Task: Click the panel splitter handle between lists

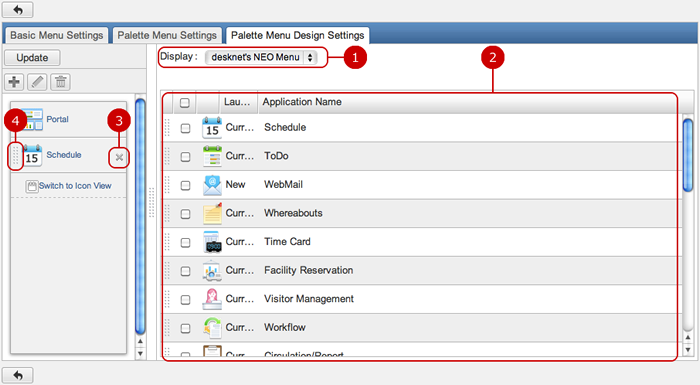Action: click(152, 203)
